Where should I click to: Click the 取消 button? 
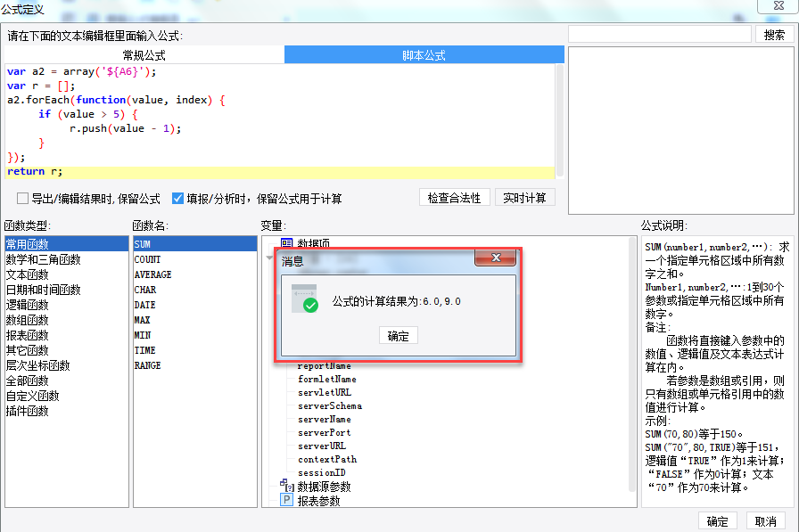pos(766,521)
